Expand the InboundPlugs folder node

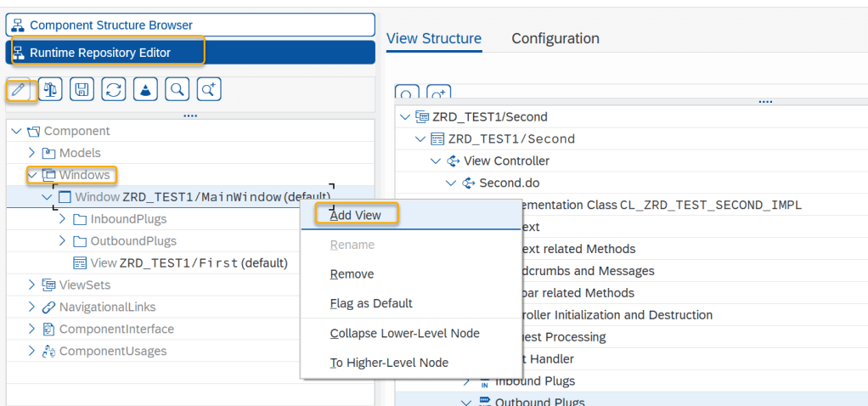point(62,219)
